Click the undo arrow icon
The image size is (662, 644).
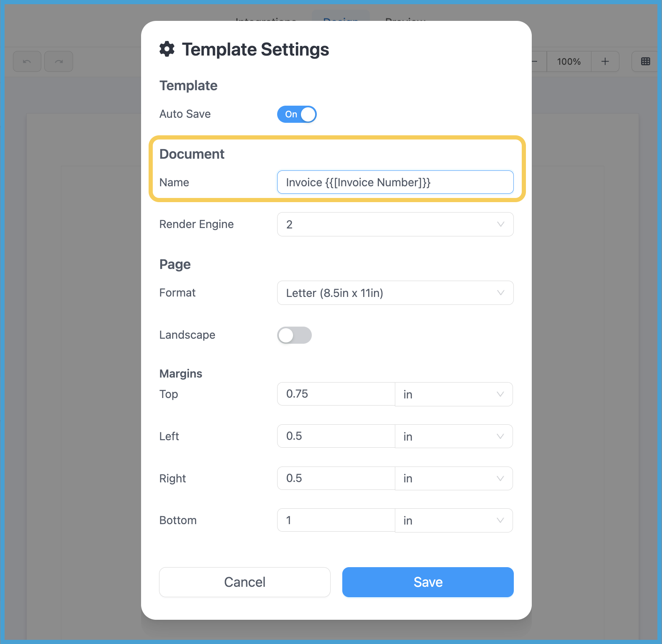click(x=27, y=61)
